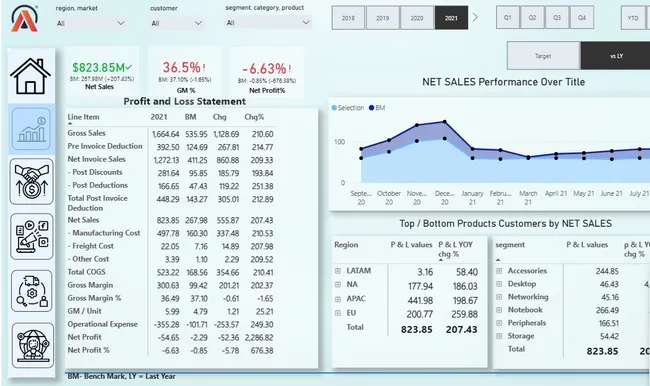Click the Line Item sort arrow

pyautogui.click(x=70, y=124)
